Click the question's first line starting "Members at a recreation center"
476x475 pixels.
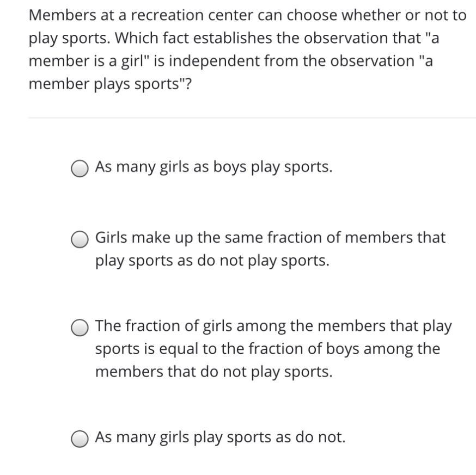247,15
